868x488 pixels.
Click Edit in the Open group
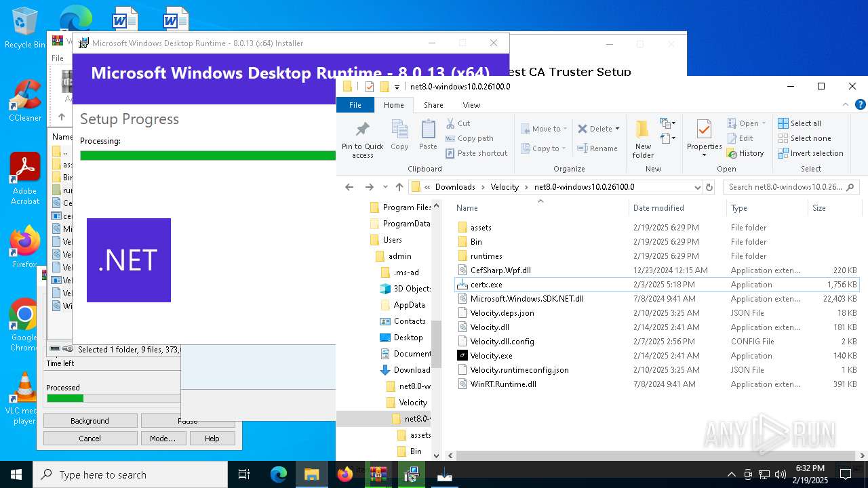tap(741, 138)
